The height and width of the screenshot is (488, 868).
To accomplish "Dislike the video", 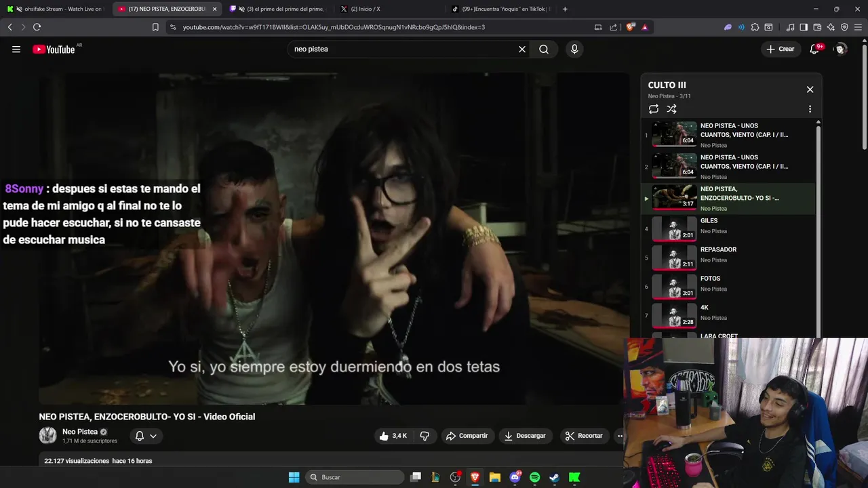I will coord(425,436).
